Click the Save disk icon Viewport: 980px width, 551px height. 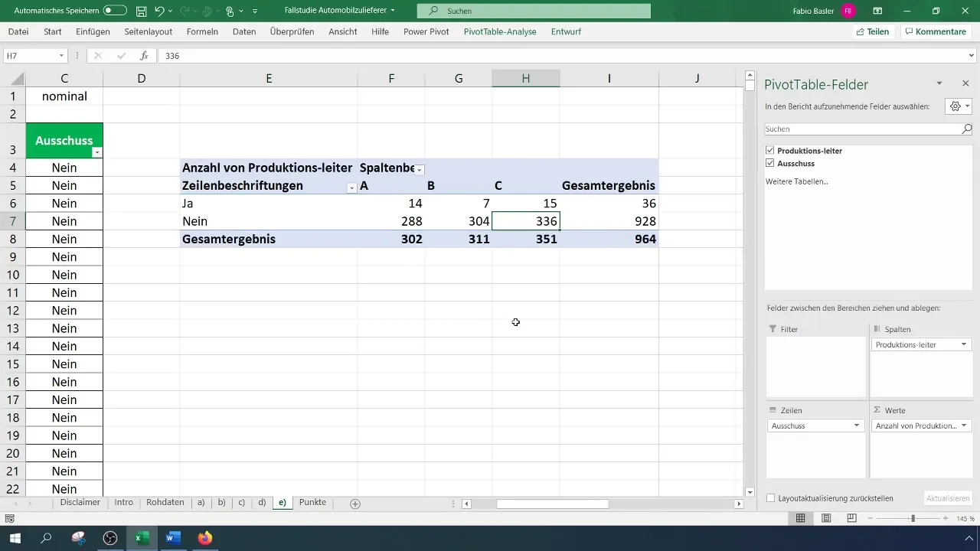pos(141,11)
